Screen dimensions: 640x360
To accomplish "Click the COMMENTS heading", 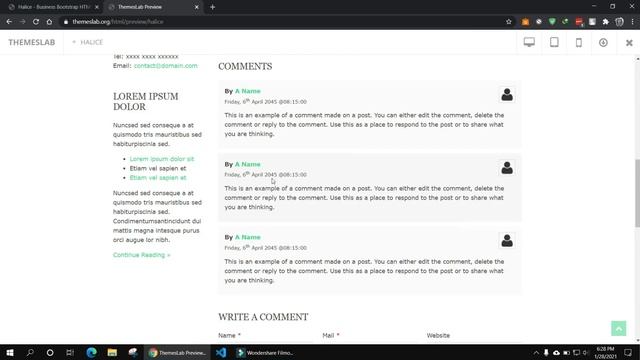I will tap(245, 67).
